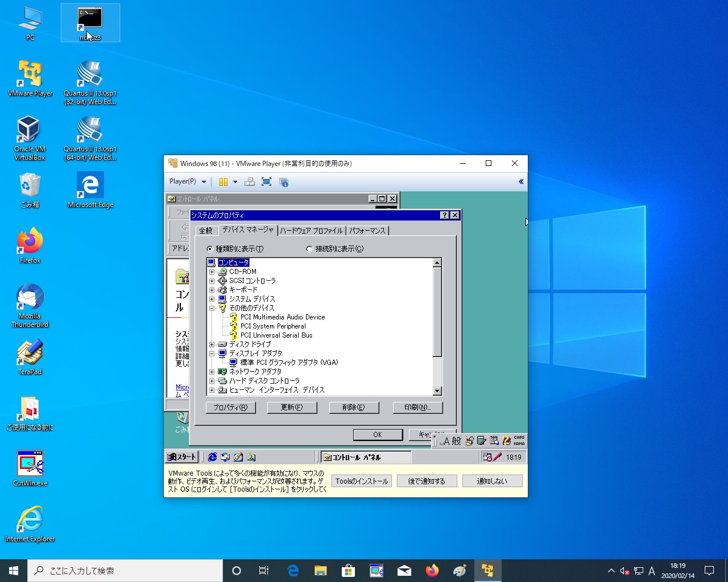
Task: Click the Windows 98 スタート button
Action: 181,457
